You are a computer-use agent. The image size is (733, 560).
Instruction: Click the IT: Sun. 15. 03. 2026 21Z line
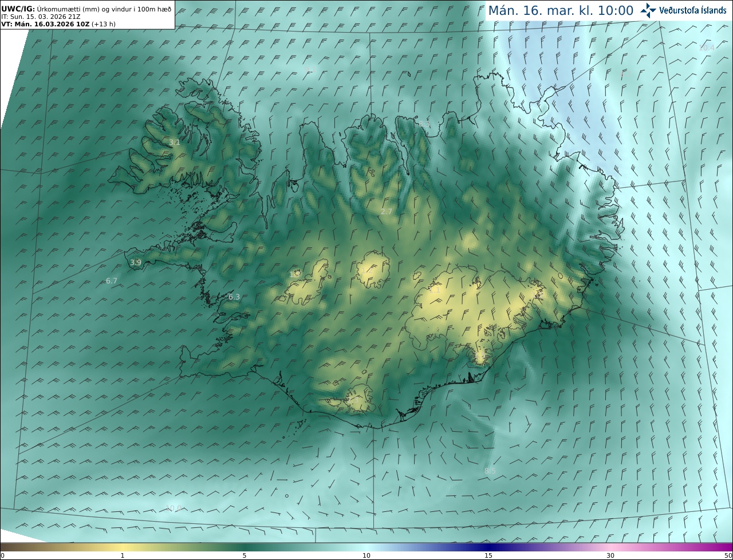(x=40, y=17)
